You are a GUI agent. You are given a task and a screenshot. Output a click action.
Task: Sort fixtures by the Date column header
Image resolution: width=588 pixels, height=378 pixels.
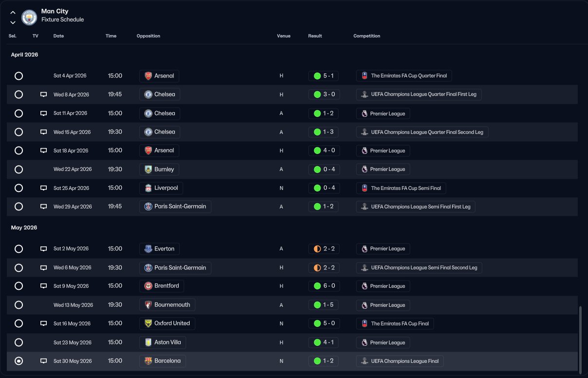tap(58, 36)
